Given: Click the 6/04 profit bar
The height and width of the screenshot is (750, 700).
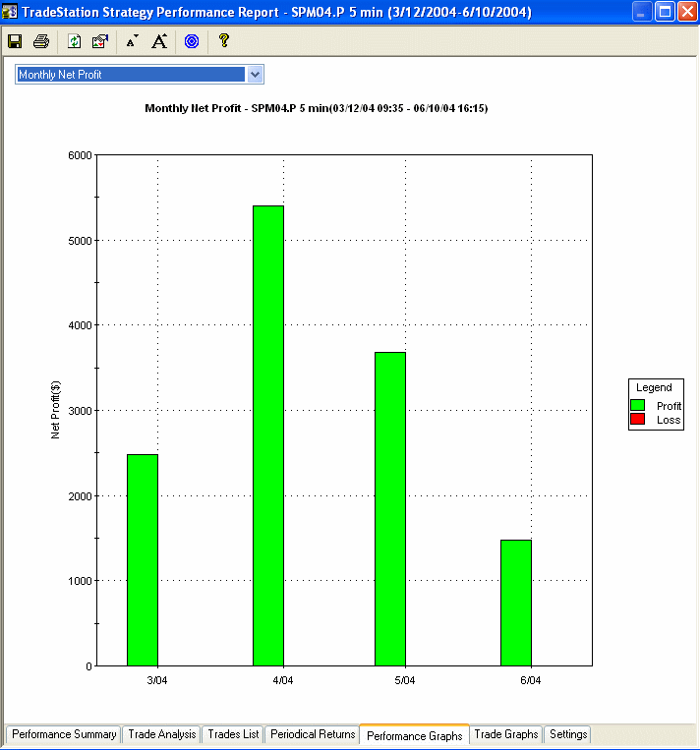Looking at the screenshot, I should point(516,603).
